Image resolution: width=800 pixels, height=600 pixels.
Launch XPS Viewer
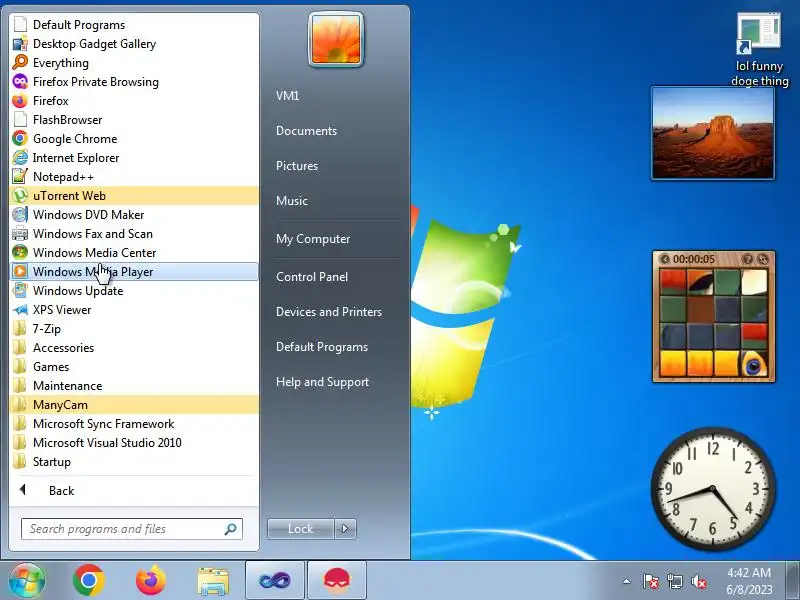pyautogui.click(x=134, y=310)
